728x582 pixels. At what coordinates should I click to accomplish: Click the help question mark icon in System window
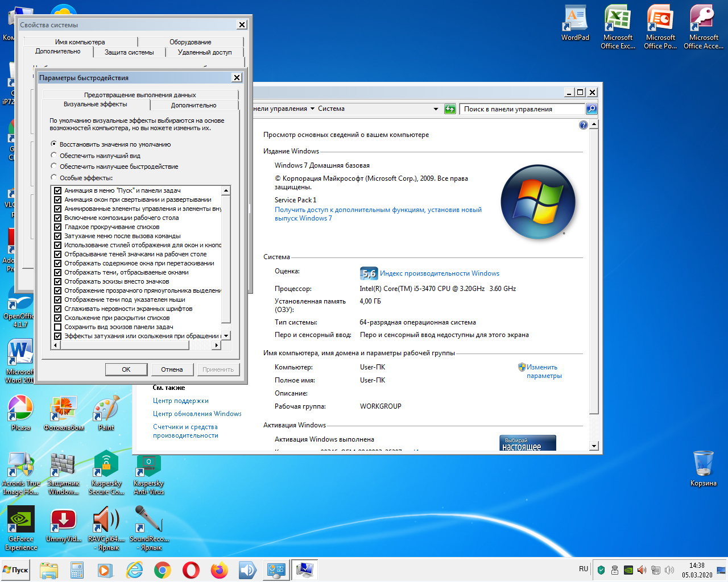[583, 125]
